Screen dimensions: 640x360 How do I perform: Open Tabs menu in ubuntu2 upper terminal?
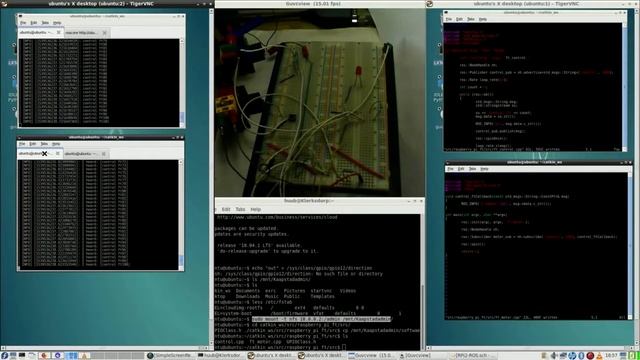pyautogui.click(x=45, y=23)
